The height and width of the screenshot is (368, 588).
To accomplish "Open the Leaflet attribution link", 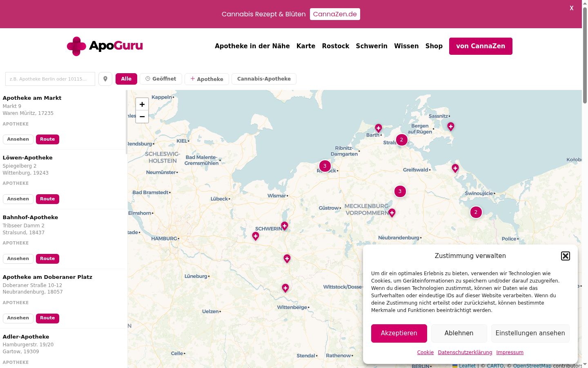I will tap(467, 366).
